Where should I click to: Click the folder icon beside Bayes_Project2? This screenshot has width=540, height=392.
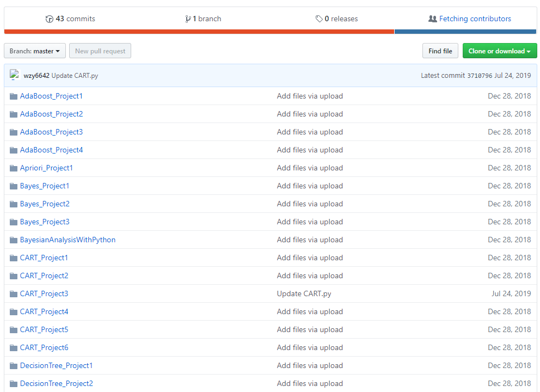[13, 204]
